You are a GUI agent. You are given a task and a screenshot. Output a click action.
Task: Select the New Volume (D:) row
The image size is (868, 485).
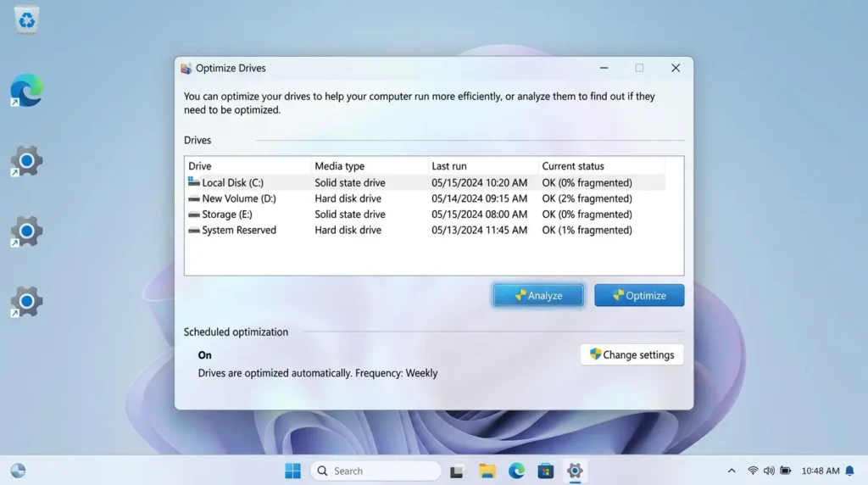(426, 198)
